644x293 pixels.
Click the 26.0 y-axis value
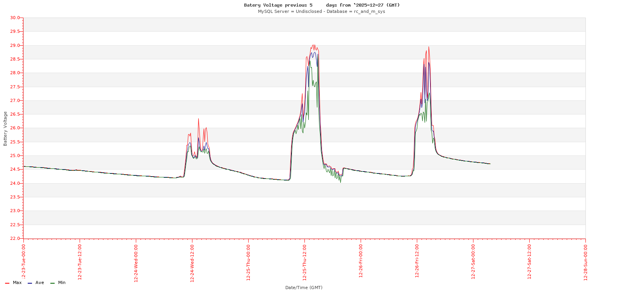point(15,128)
